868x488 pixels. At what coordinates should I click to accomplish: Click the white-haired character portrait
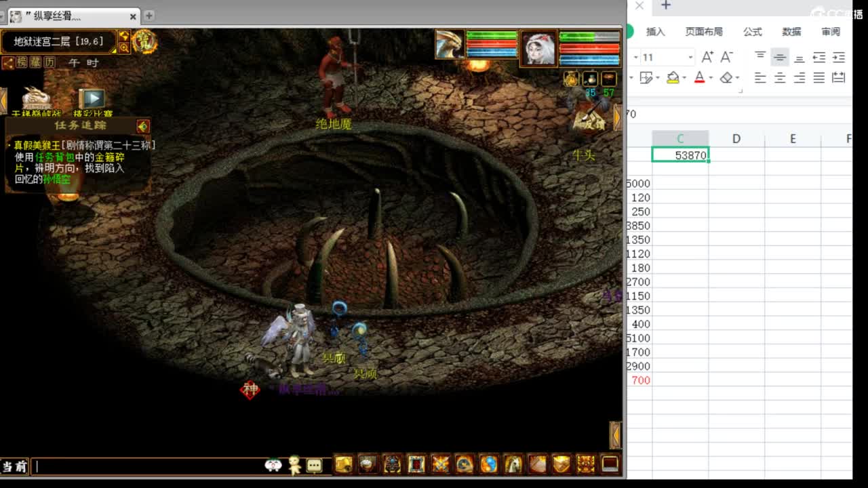pos(538,47)
